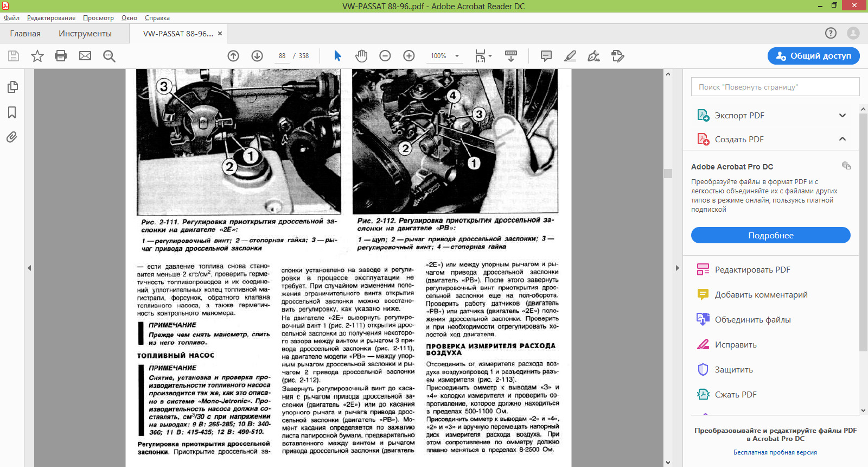Click the Print file icon

61,56
